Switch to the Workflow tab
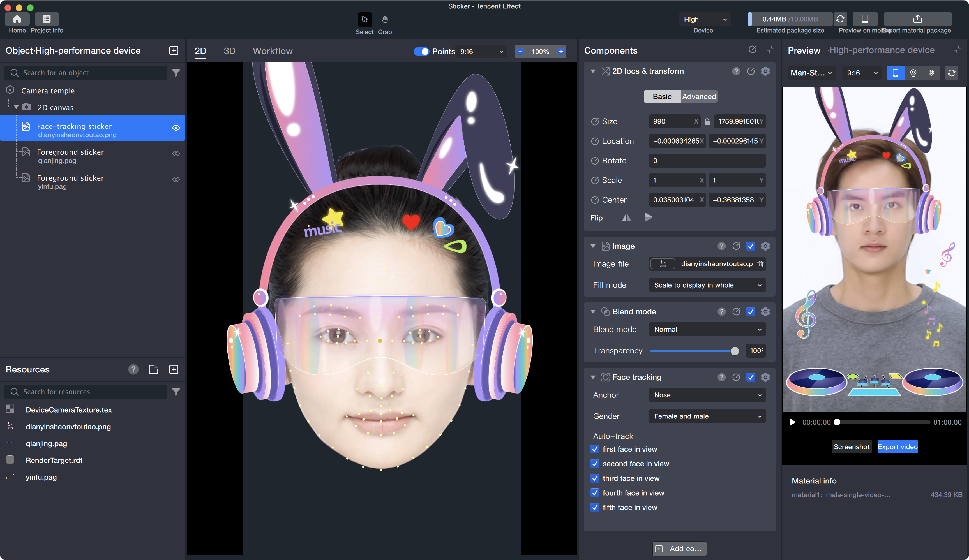The height and width of the screenshot is (560, 969). click(x=273, y=51)
